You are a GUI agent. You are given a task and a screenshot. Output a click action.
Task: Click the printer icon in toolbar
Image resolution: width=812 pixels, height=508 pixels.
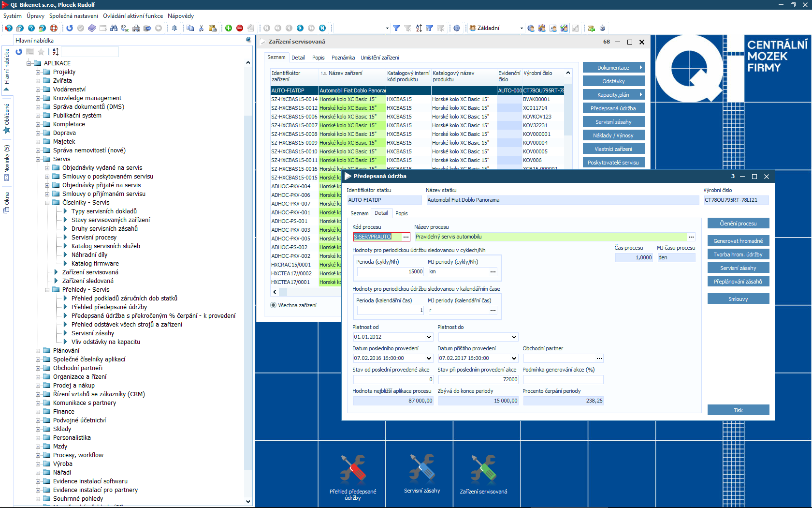(136, 28)
